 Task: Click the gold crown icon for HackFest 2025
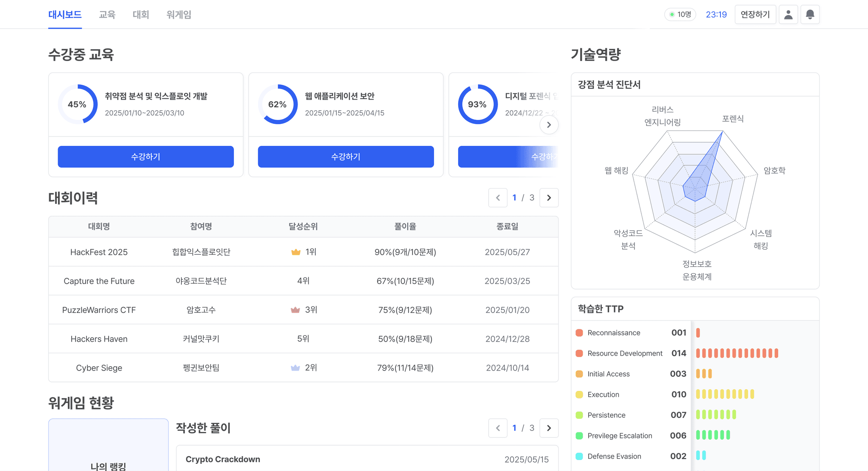(x=296, y=252)
